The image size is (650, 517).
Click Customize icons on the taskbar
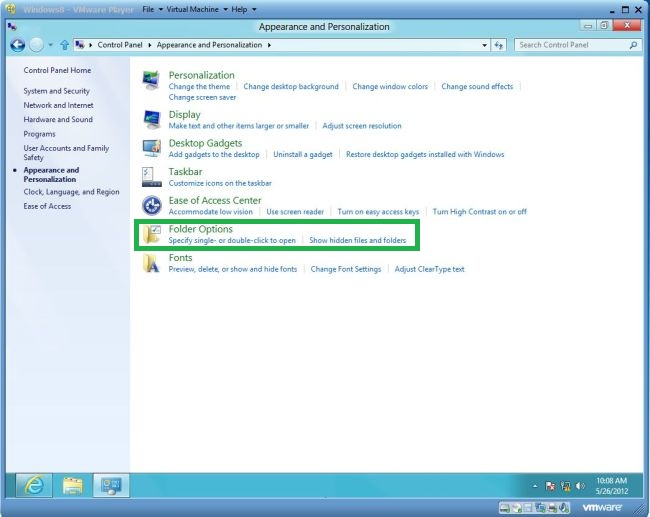click(x=220, y=183)
